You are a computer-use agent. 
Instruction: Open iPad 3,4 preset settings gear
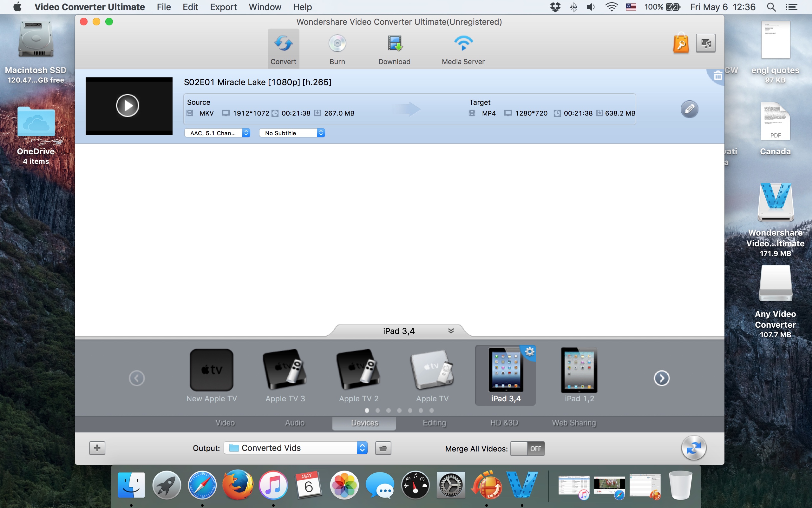[x=529, y=352]
